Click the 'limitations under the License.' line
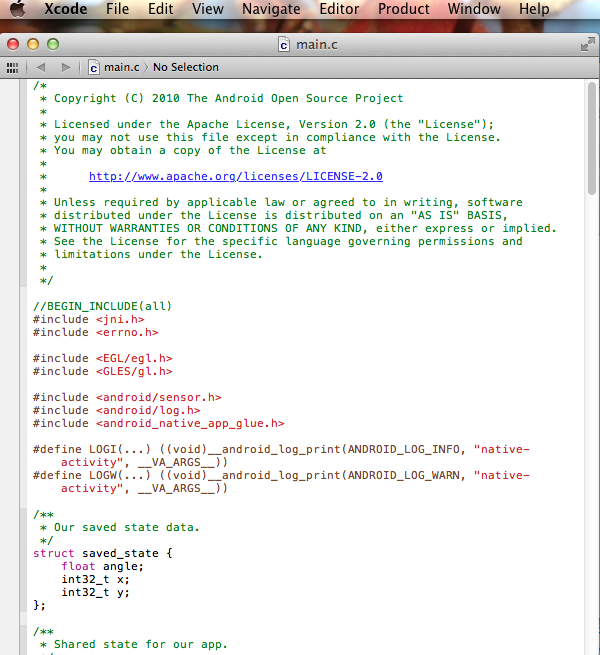Viewport: 600px width, 655px height. (151, 254)
